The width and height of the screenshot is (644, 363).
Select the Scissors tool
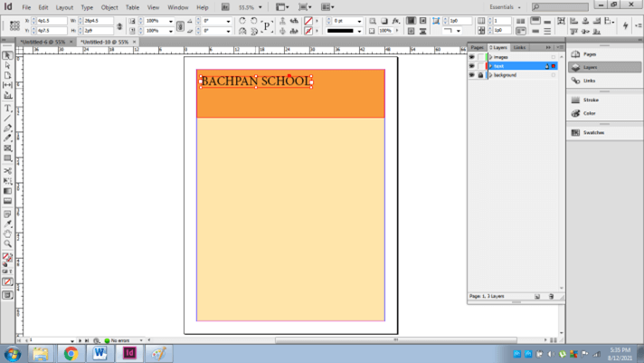click(x=7, y=171)
